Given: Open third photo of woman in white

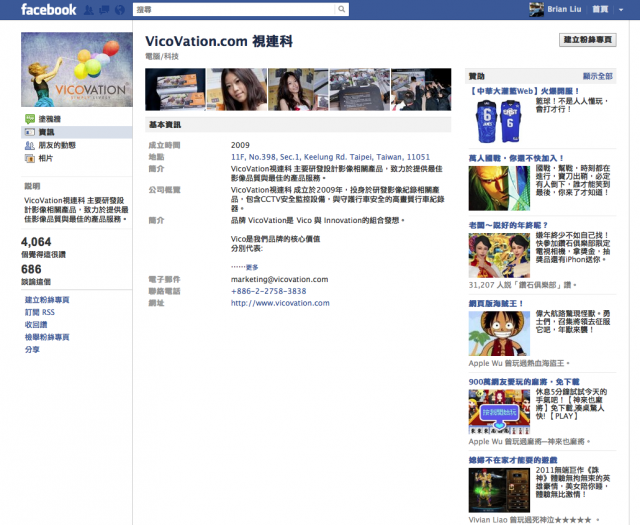Looking at the screenshot, I should pyautogui.click(x=298, y=89).
